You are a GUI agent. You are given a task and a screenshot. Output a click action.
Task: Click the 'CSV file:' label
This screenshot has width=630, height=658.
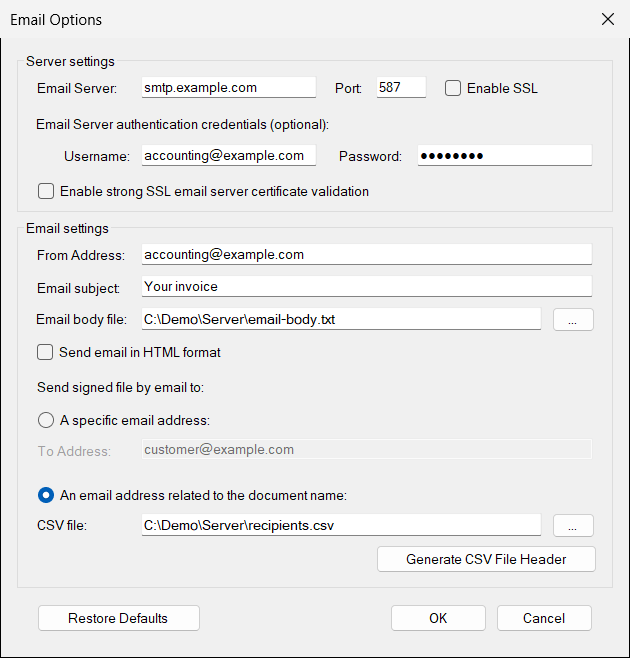point(62,525)
